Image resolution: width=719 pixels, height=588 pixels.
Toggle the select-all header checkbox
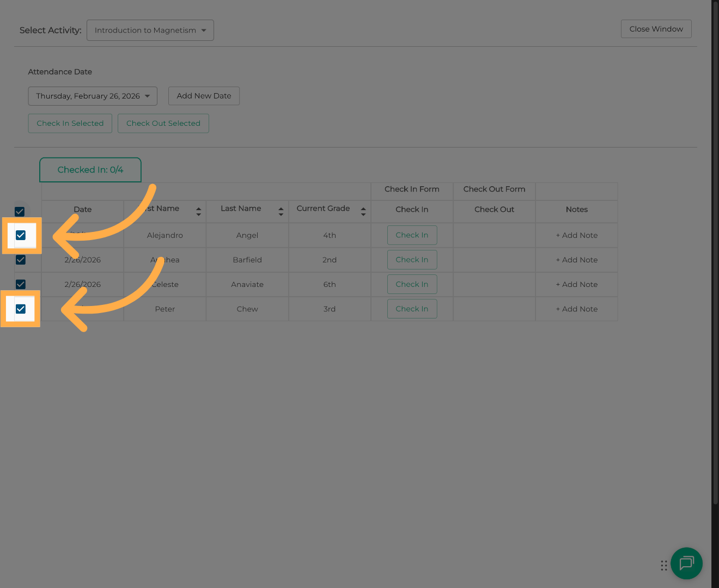click(x=20, y=211)
